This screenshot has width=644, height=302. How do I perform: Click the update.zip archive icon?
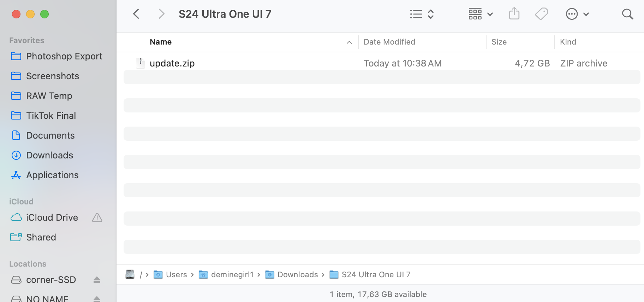click(141, 63)
